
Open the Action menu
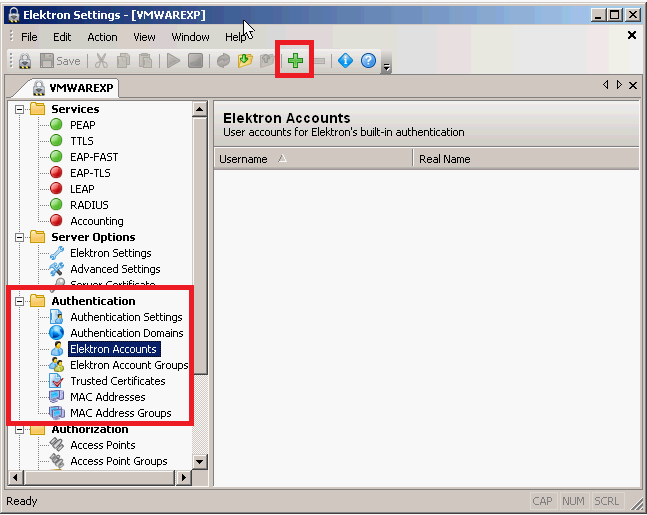(x=102, y=37)
